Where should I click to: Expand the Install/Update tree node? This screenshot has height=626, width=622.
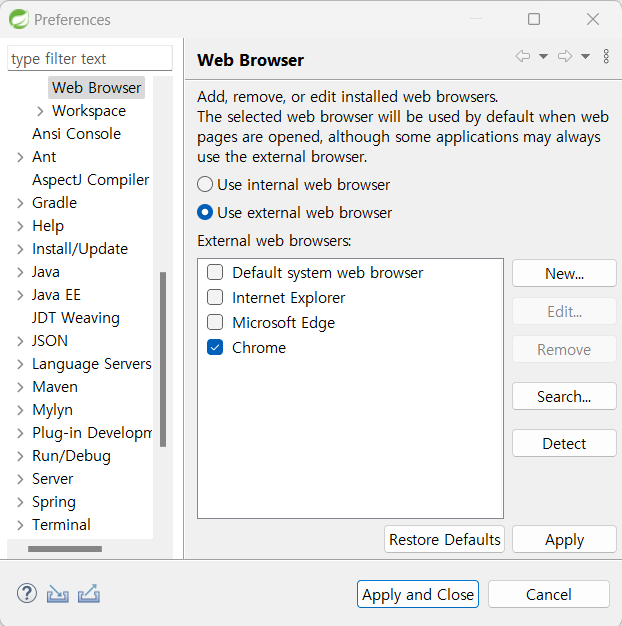(20, 250)
